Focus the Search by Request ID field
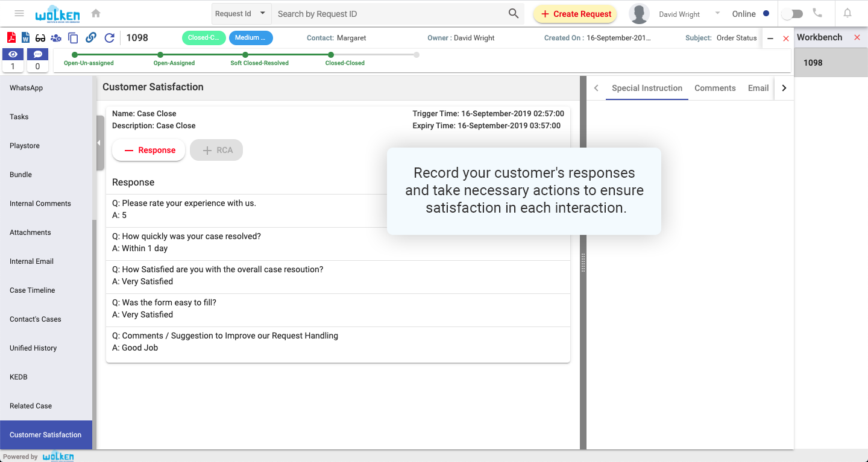Screen dimensions: 868x462 pyautogui.click(x=389, y=14)
